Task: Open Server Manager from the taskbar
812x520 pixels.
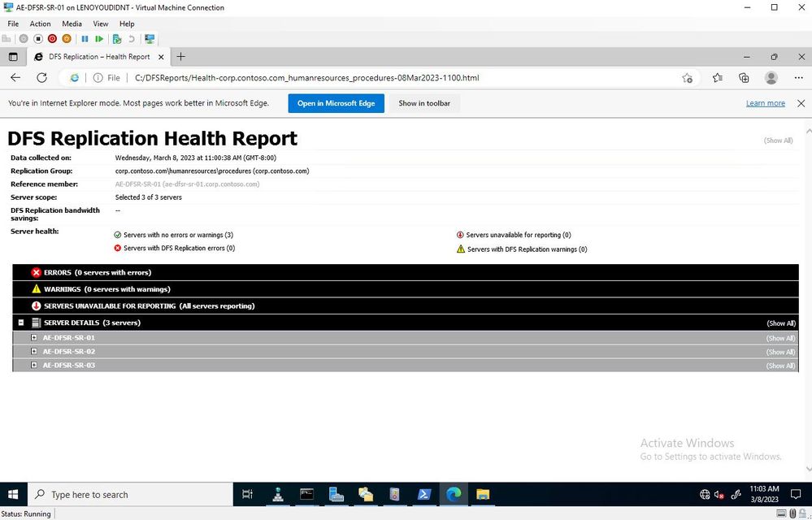Action: click(336, 494)
